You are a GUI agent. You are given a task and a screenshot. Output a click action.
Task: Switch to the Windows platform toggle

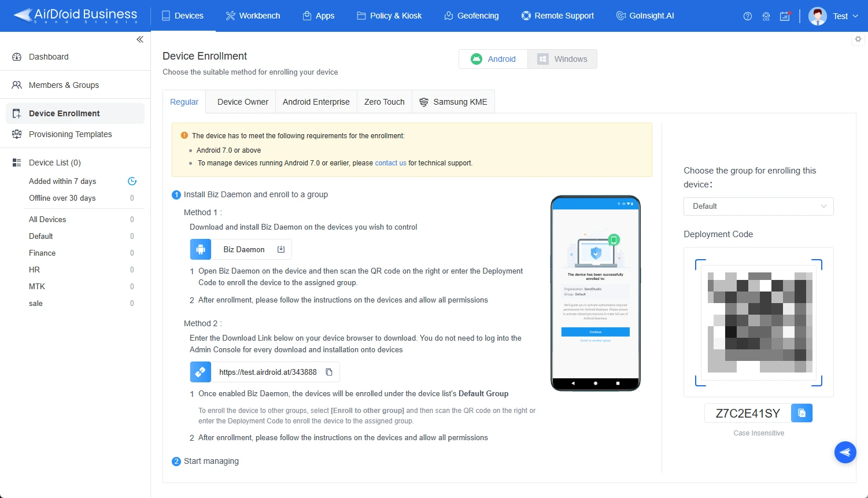pyautogui.click(x=562, y=59)
